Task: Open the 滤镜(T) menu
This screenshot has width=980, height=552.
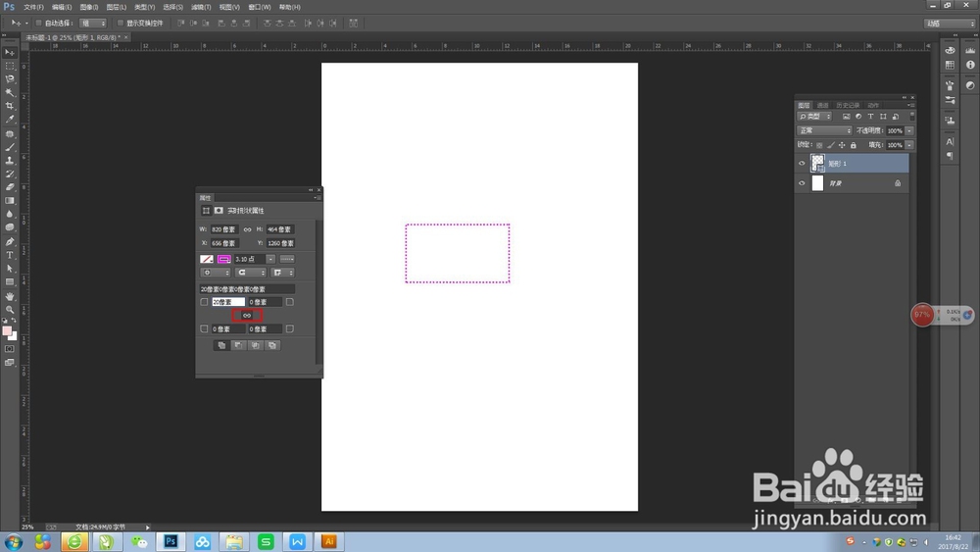Action: pos(201,7)
